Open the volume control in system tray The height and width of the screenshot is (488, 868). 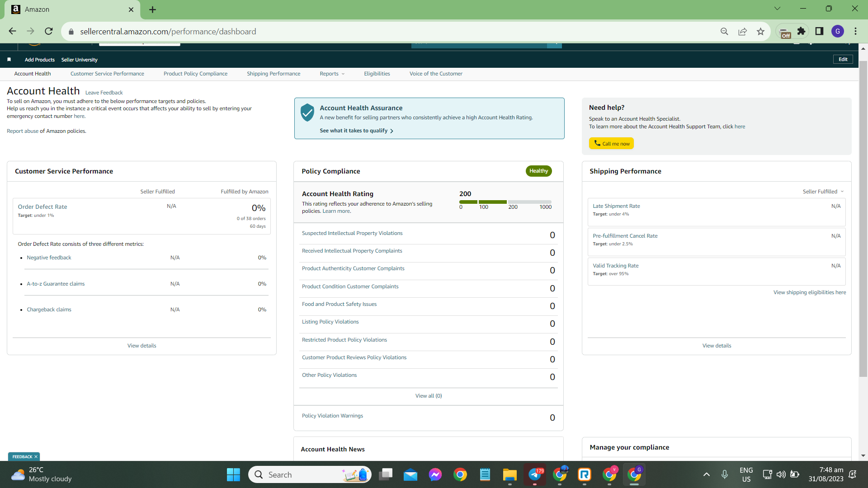coord(781,474)
